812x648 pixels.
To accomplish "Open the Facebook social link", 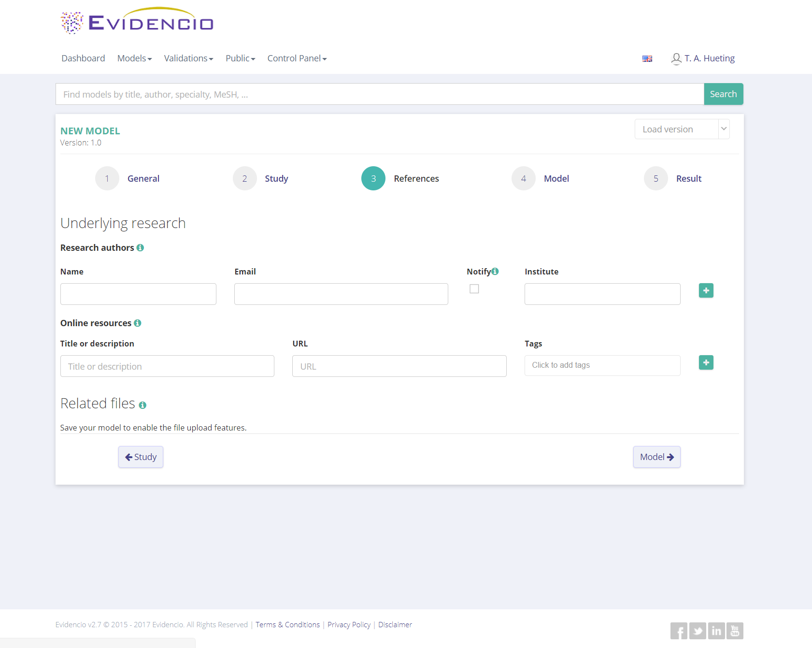I will (x=679, y=631).
